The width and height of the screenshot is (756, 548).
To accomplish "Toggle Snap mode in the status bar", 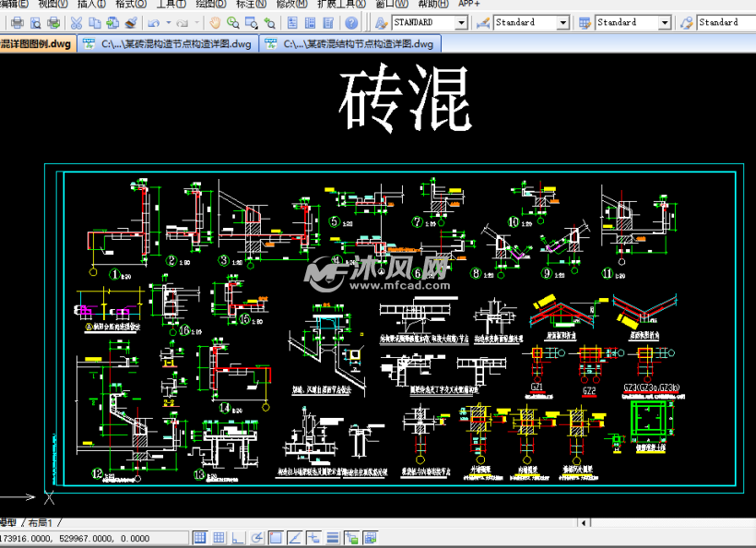I will 200,537.
